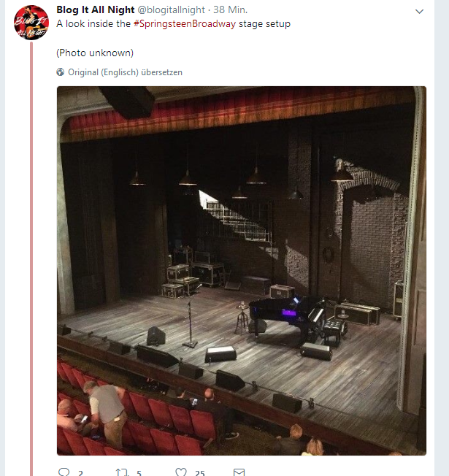Screen dimensions: 449x476
Task: Click the tweet text about stage setup
Action: pyautogui.click(x=173, y=24)
